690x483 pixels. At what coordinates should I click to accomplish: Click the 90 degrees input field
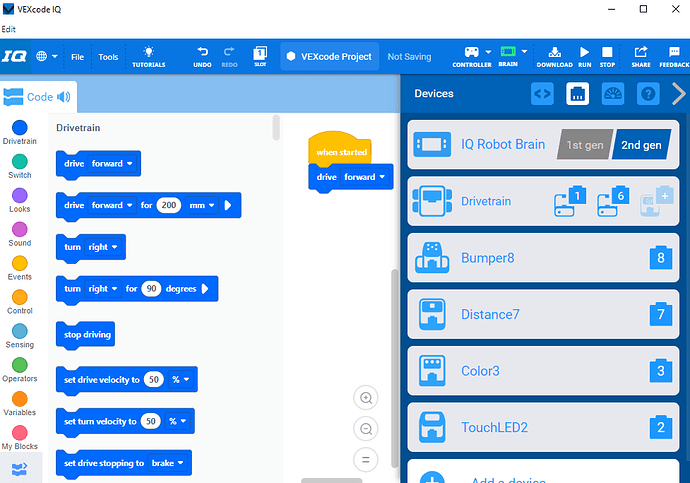point(151,289)
